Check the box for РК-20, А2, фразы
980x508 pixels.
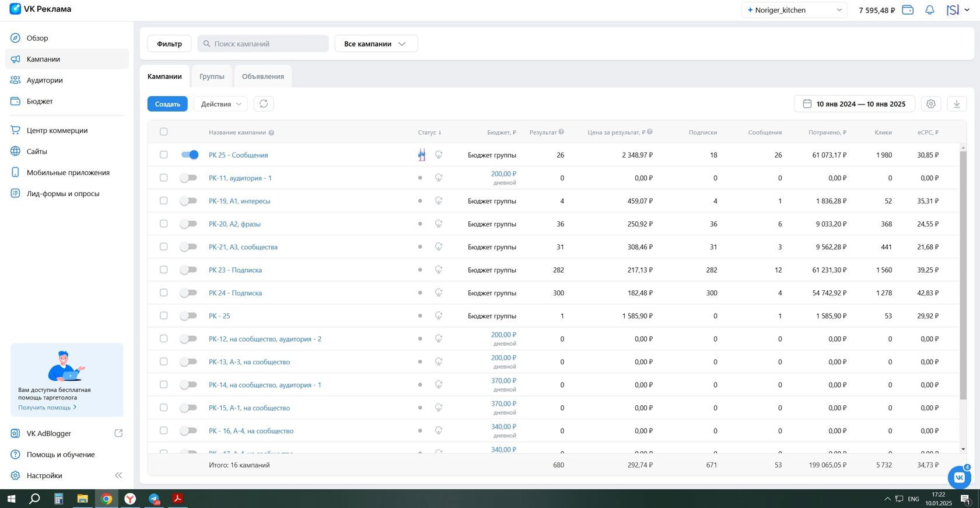click(x=164, y=224)
